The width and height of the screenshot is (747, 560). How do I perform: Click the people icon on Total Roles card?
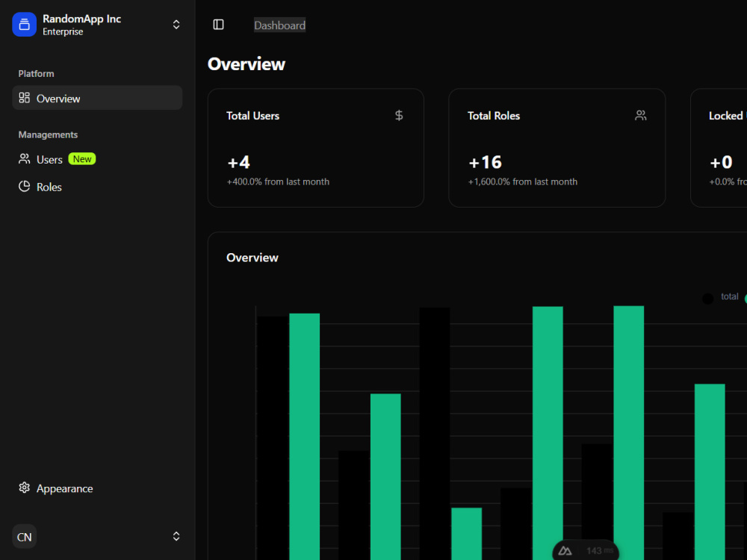[x=641, y=115]
